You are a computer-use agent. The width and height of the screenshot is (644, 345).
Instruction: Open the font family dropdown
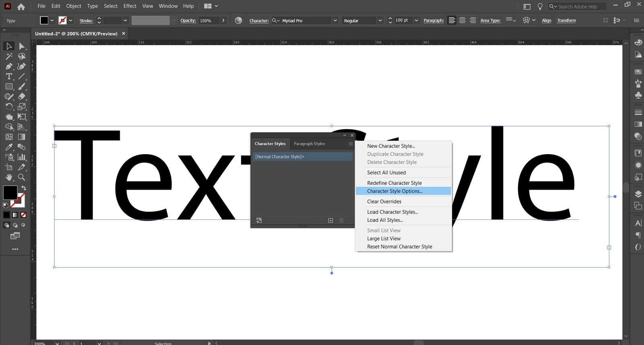(x=335, y=21)
